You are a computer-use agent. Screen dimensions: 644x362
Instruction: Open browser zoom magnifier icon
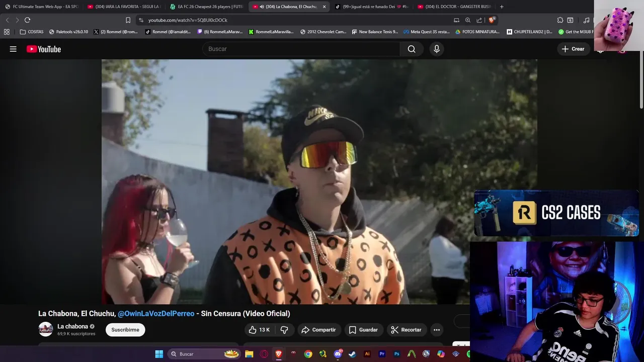(468, 20)
